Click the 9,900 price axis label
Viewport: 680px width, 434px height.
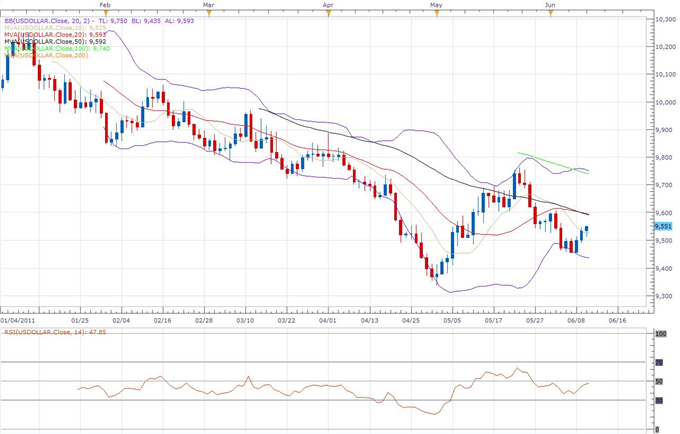665,130
